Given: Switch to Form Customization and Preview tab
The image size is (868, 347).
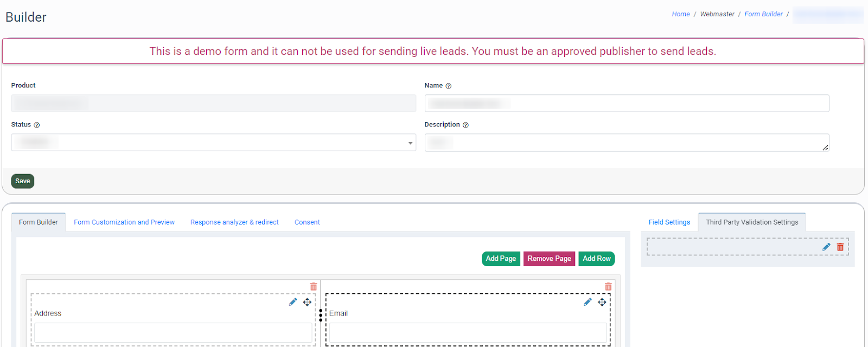Looking at the screenshot, I should (x=124, y=222).
